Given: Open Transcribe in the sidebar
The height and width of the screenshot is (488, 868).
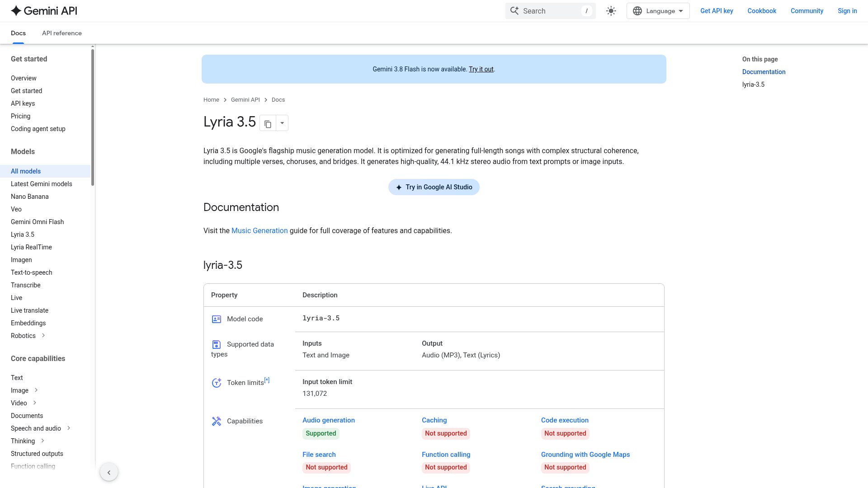Looking at the screenshot, I should coord(26,285).
